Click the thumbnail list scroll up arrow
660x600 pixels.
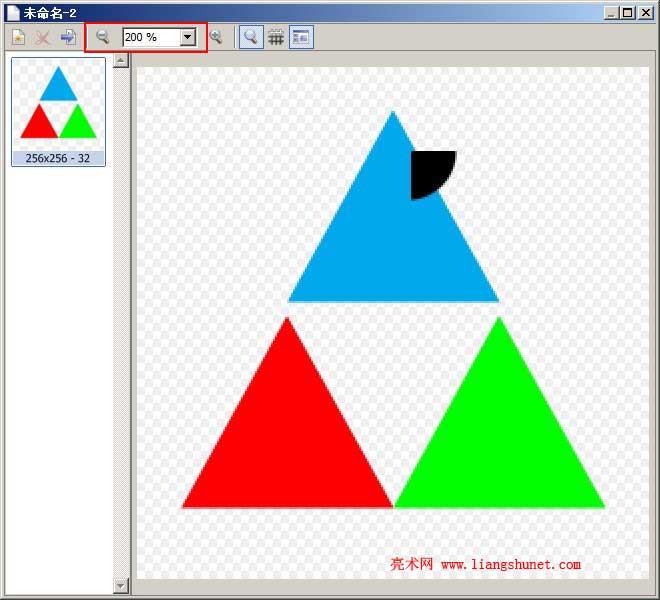(121, 61)
